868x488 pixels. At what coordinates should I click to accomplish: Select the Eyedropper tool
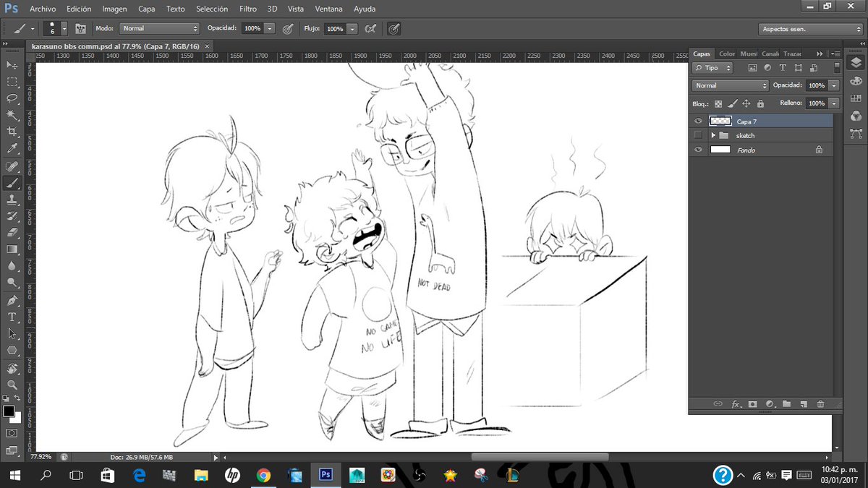pyautogui.click(x=12, y=148)
